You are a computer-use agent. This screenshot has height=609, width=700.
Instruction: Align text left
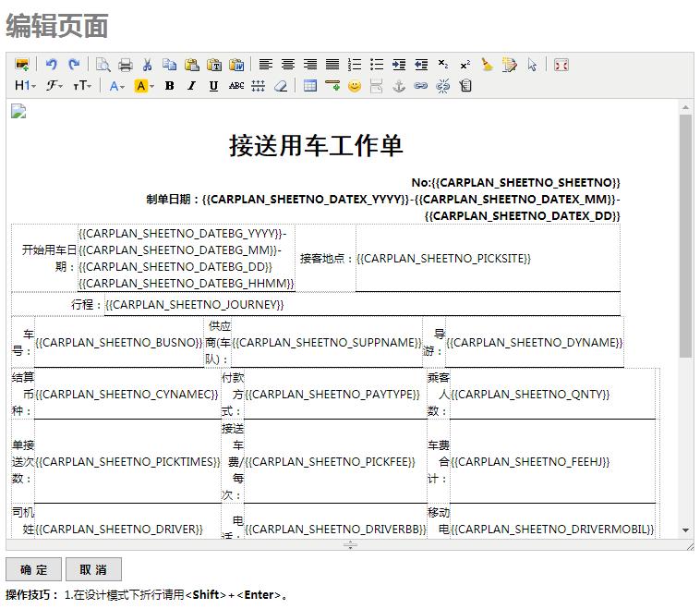pos(266,65)
